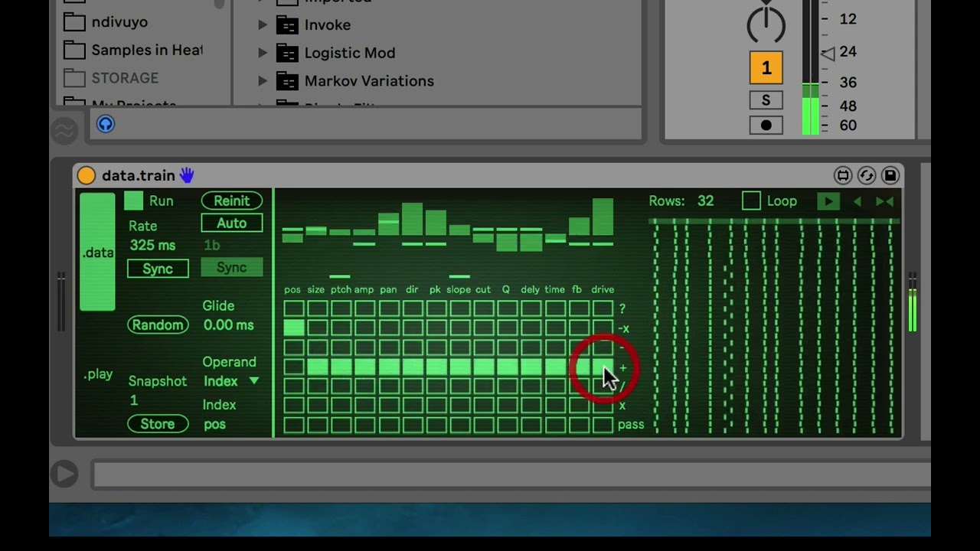Viewport: 980px width, 551px height.
Task: Open the groove pool wave icon
Action: click(x=64, y=131)
